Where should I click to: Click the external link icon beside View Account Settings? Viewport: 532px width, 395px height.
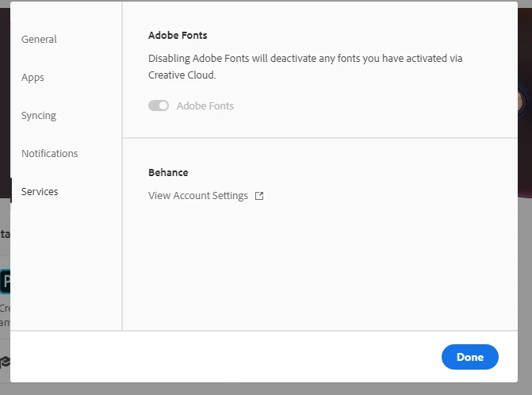pyautogui.click(x=259, y=196)
